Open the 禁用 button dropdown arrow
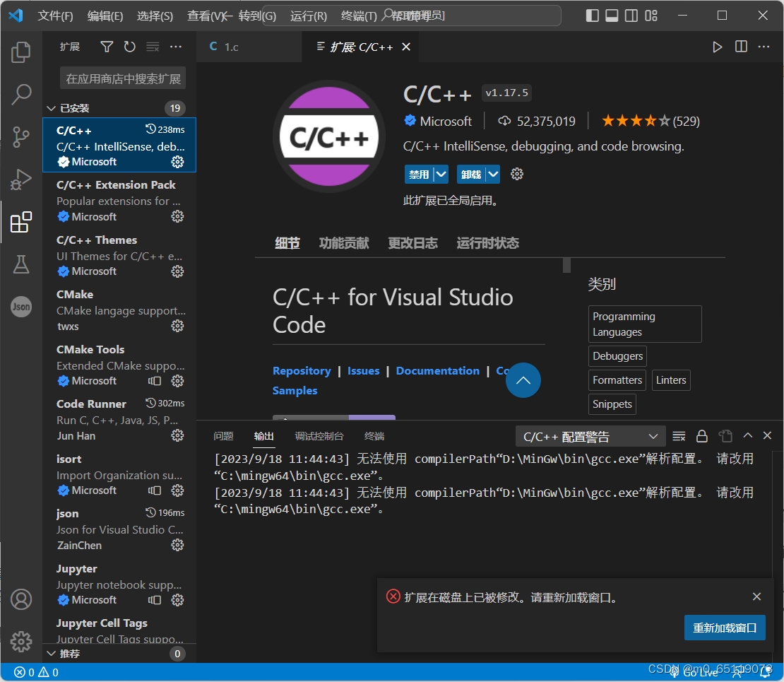This screenshot has width=784, height=682. pos(441,174)
